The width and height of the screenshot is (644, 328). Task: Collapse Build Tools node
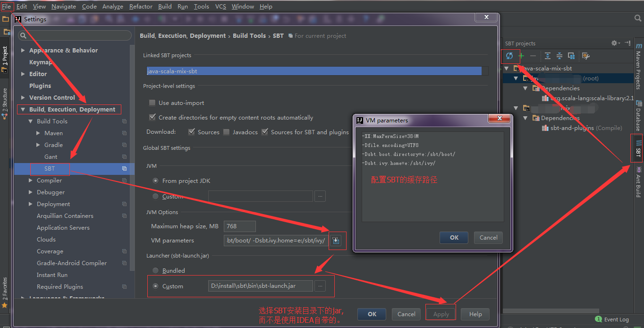point(31,121)
